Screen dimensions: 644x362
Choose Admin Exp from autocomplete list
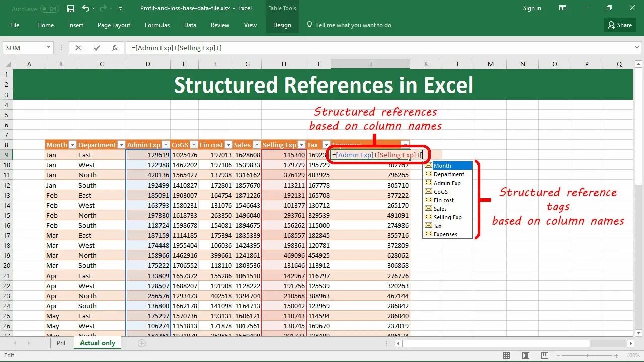coord(448,183)
